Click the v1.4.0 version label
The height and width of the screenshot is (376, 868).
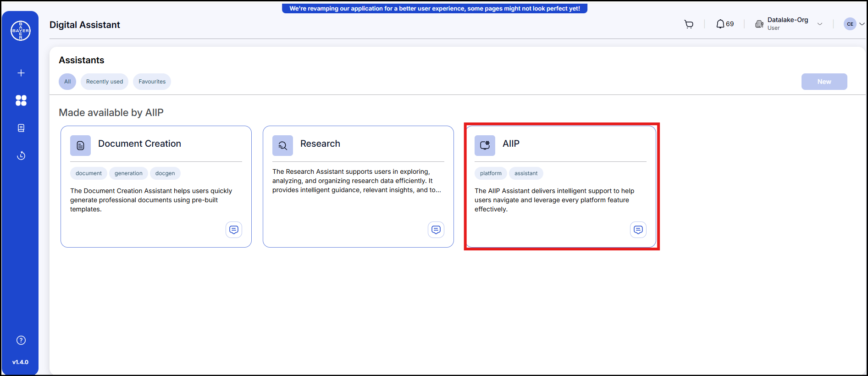click(x=20, y=362)
